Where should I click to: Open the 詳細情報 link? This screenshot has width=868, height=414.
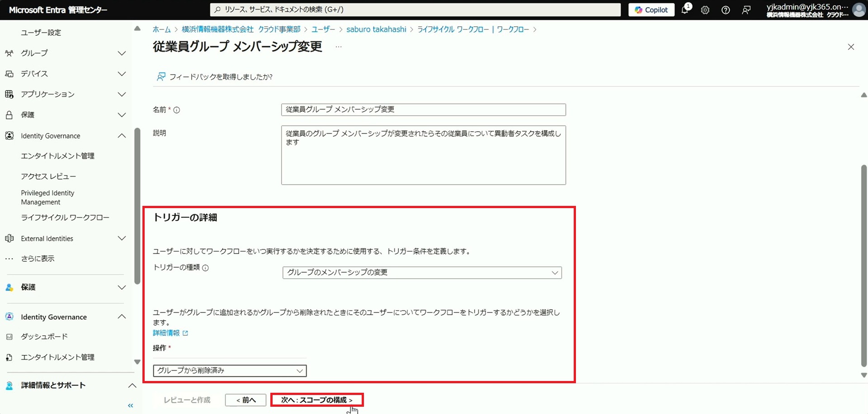[x=166, y=333]
